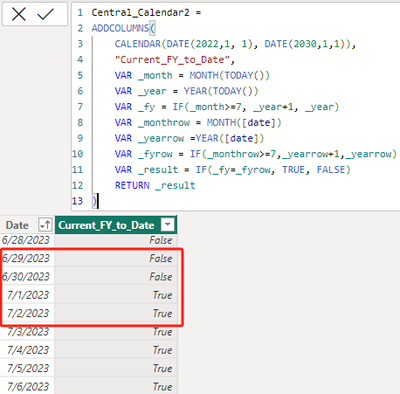Screen dimensions: 400x394
Task: Click the True value for 7/5/2023
Action: (x=162, y=368)
